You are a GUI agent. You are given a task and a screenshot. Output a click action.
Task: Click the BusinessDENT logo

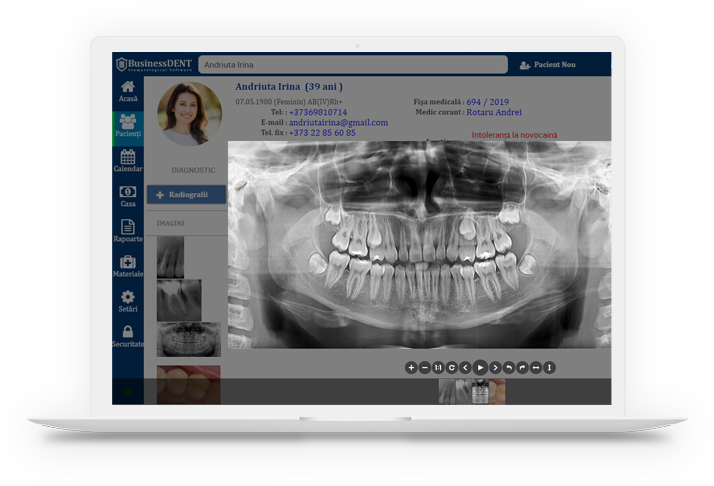pos(154,64)
